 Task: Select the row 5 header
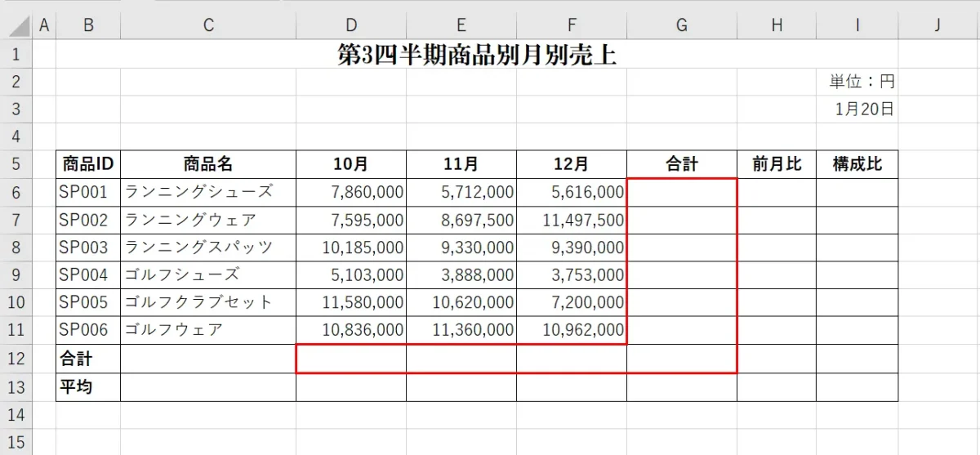(16, 164)
